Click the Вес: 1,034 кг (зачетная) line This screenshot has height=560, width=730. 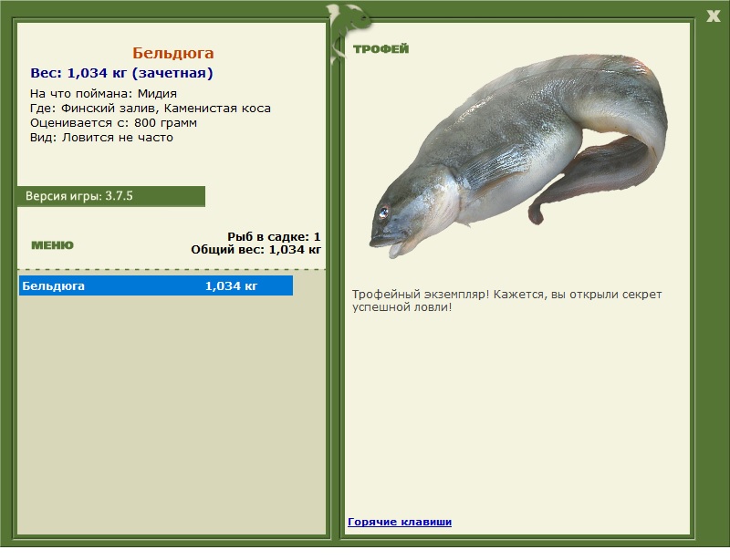pos(121,73)
